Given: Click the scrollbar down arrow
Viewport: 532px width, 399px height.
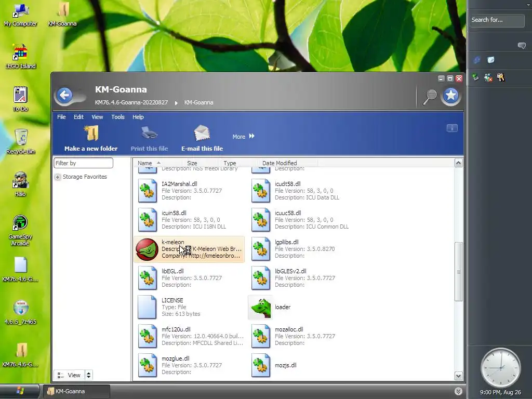Looking at the screenshot, I should click(x=458, y=376).
